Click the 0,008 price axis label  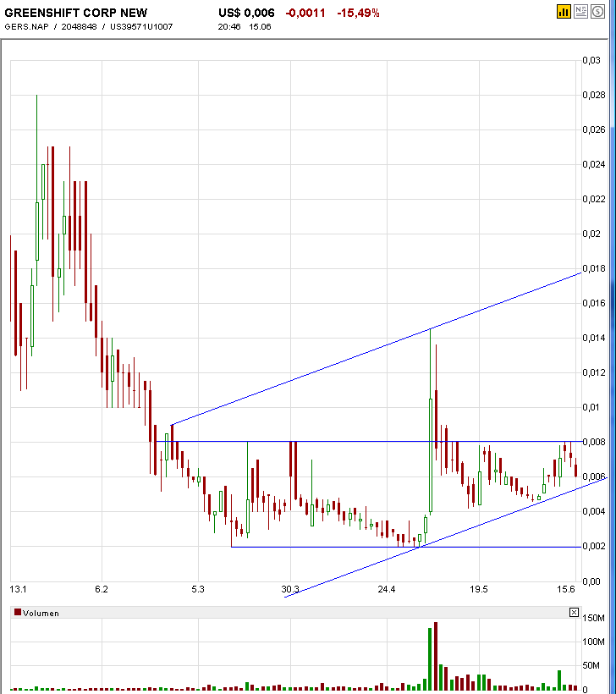pyautogui.click(x=594, y=442)
